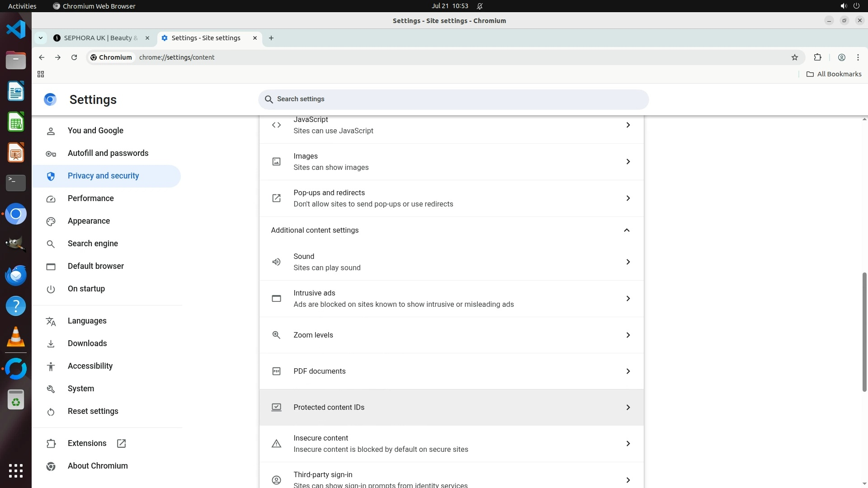This screenshot has width=868, height=488.
Task: Click the profile avatar icon
Action: [842, 57]
